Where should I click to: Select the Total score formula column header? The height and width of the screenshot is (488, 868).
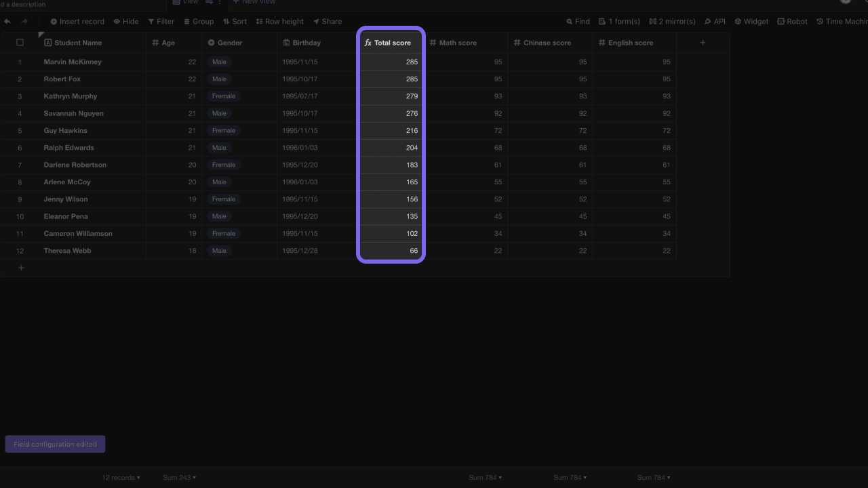click(x=391, y=43)
